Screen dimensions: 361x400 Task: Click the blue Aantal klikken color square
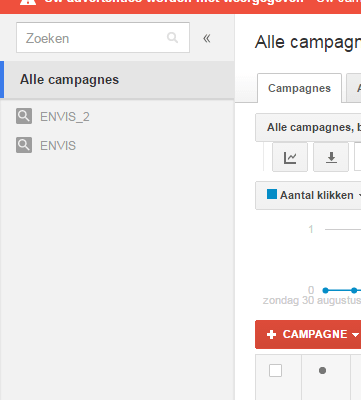pyautogui.click(x=272, y=194)
